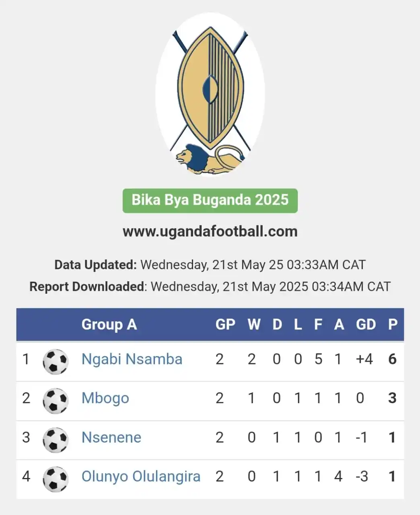Screen dimensions: 420x515
Task: Click the W column header
Action: tap(254, 324)
